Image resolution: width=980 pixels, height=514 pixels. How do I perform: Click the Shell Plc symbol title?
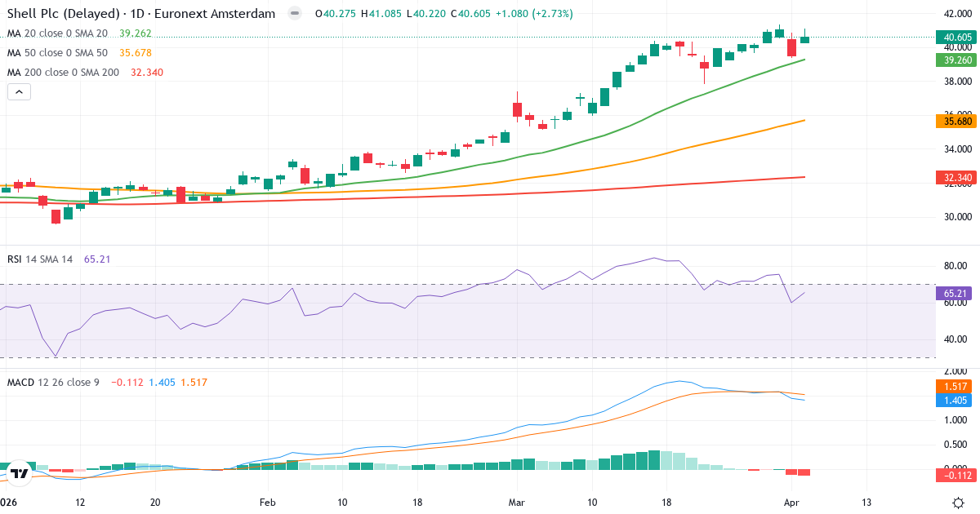point(140,14)
